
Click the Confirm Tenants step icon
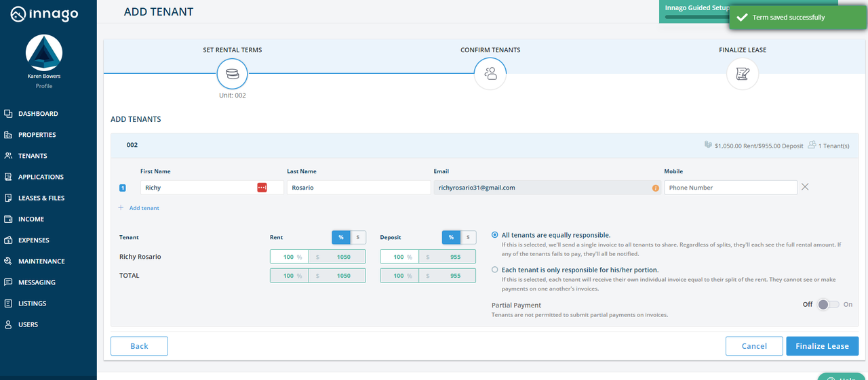click(490, 74)
